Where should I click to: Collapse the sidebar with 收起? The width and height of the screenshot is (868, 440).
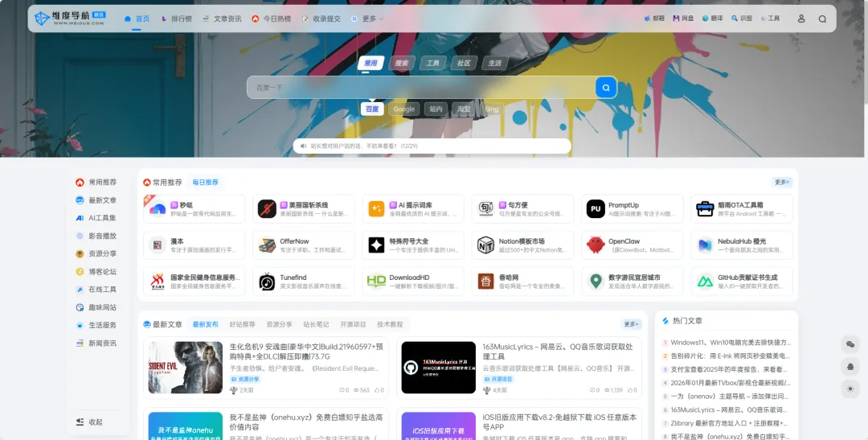click(89, 421)
